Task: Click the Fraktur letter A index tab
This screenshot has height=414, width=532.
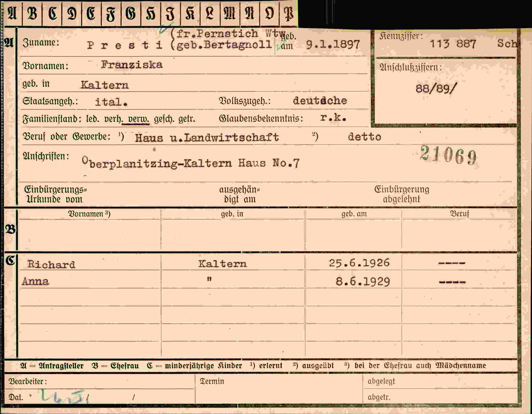Action: pos(12,13)
